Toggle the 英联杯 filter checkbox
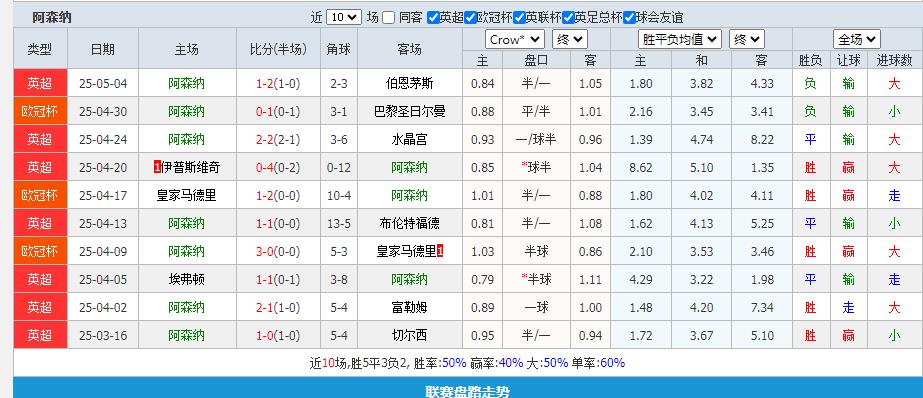923x398 pixels. [x=519, y=18]
